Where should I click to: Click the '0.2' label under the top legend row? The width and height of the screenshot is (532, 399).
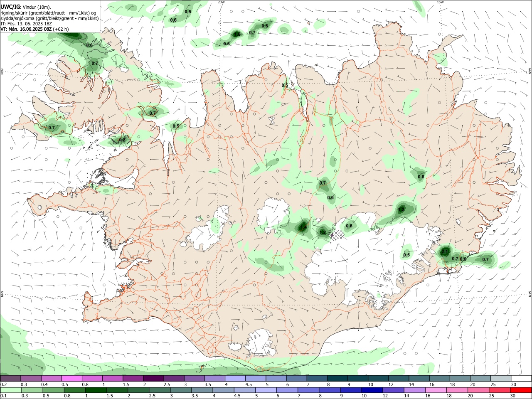tap(3, 384)
